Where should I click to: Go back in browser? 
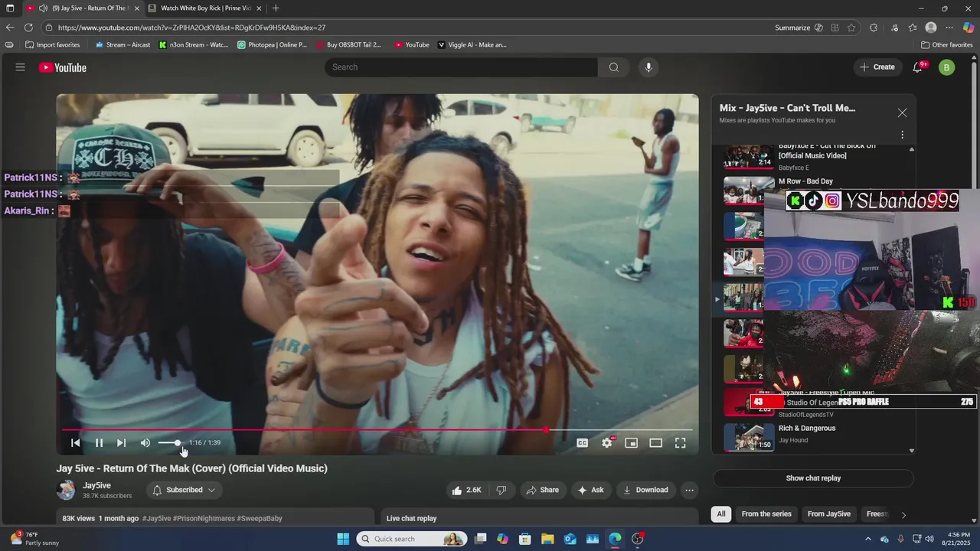[x=10, y=28]
